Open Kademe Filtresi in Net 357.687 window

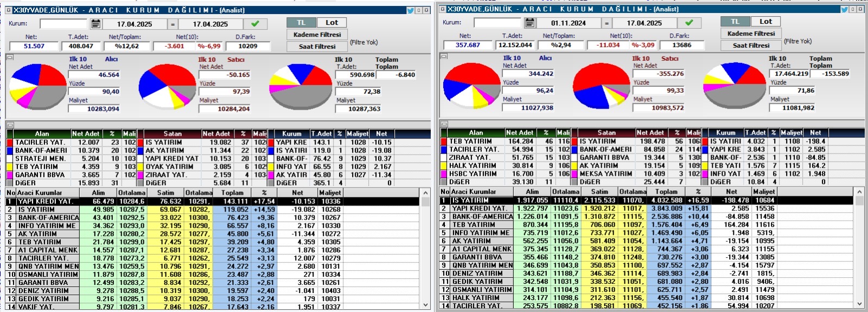[751, 33]
